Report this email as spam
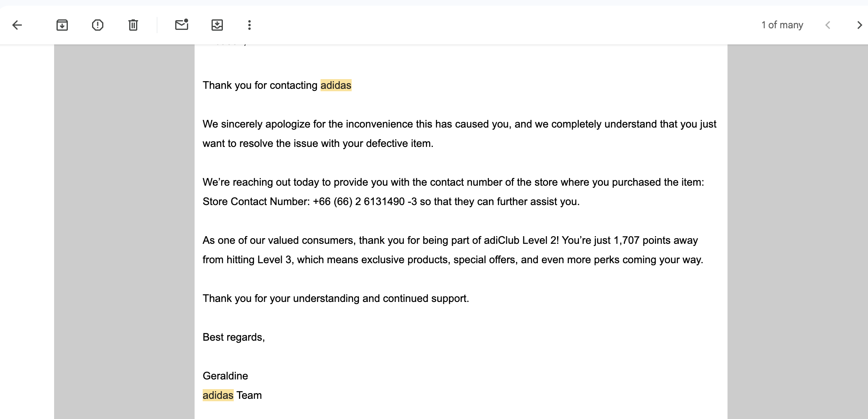Viewport: 868px width, 419px height. coord(98,25)
